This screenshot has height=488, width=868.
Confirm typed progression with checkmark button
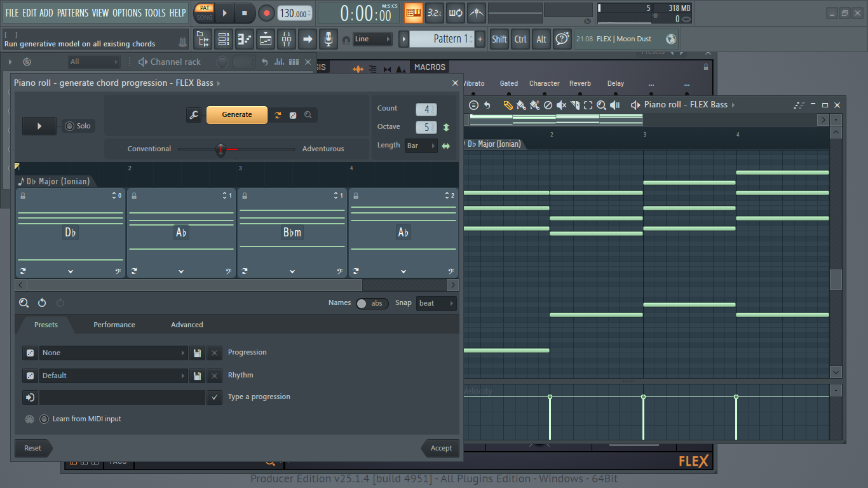(x=215, y=397)
